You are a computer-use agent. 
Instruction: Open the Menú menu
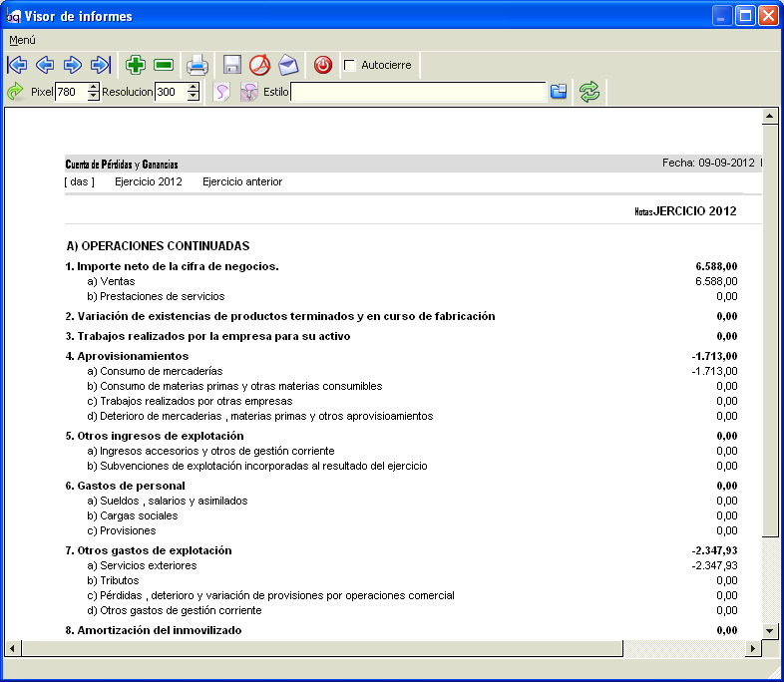click(x=22, y=40)
